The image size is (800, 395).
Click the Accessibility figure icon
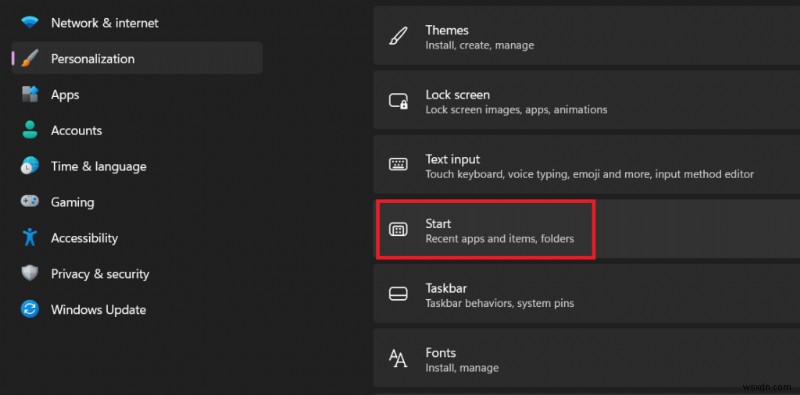click(x=30, y=238)
